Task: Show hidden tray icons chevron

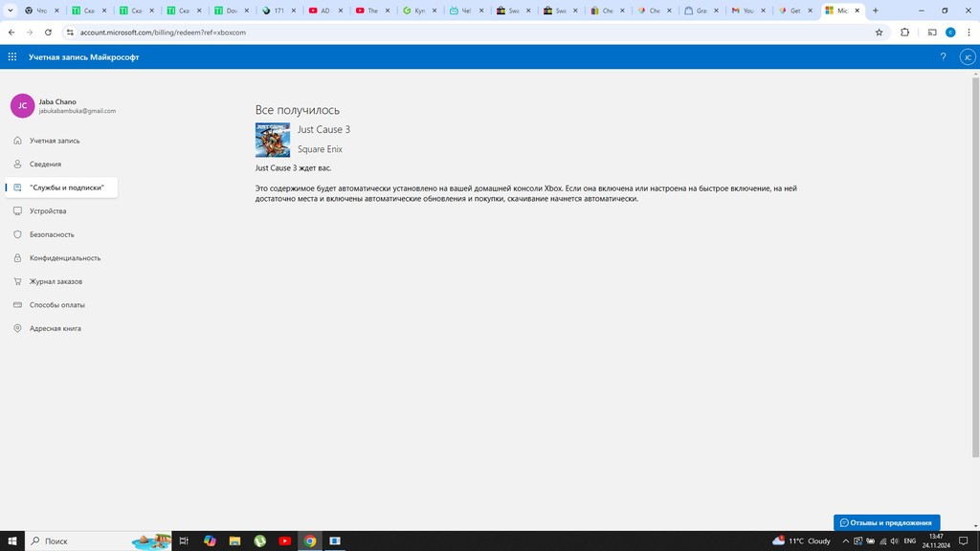Action: [x=846, y=541]
